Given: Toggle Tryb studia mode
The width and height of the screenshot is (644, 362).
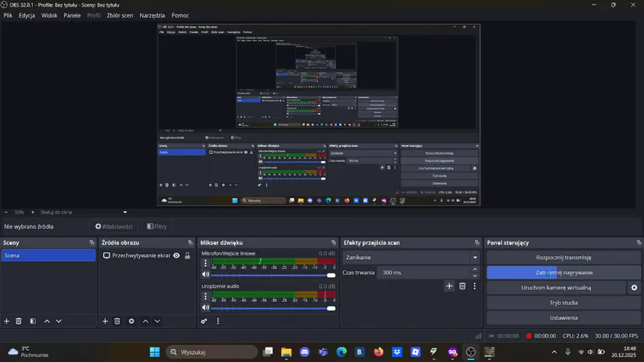Looking at the screenshot, I should pyautogui.click(x=564, y=303).
